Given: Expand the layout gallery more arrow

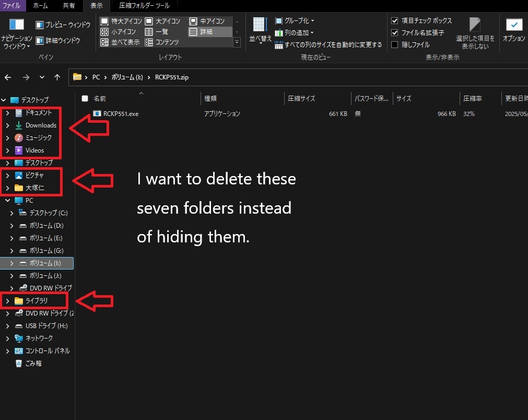Looking at the screenshot, I should [237, 42].
